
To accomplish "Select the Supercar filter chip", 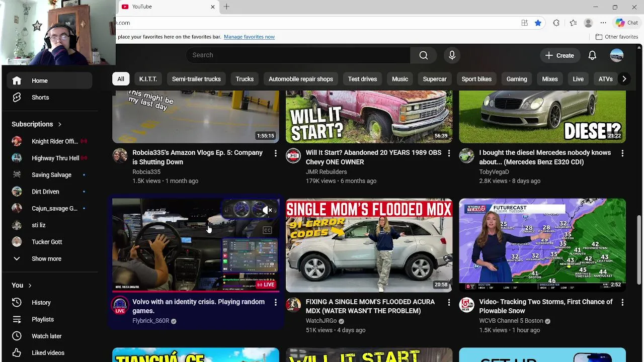I will pos(435,79).
